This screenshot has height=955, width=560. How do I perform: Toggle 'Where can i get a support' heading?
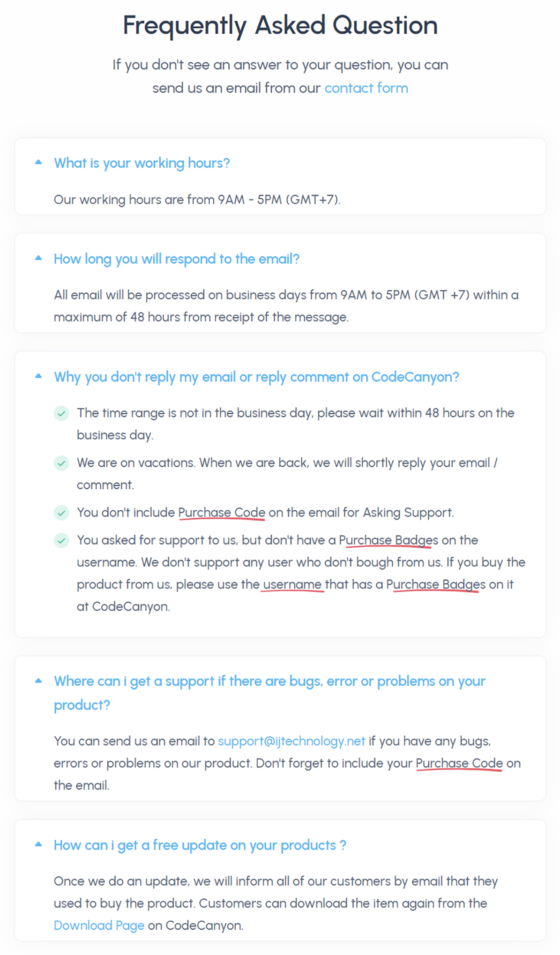coord(269,681)
